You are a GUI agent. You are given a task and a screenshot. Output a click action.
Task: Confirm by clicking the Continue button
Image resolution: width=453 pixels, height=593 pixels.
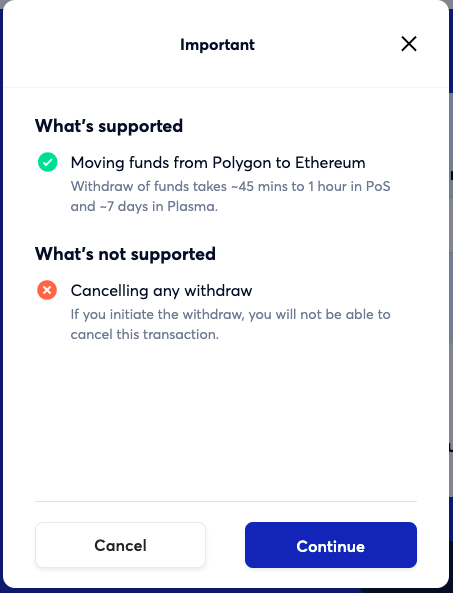point(331,545)
